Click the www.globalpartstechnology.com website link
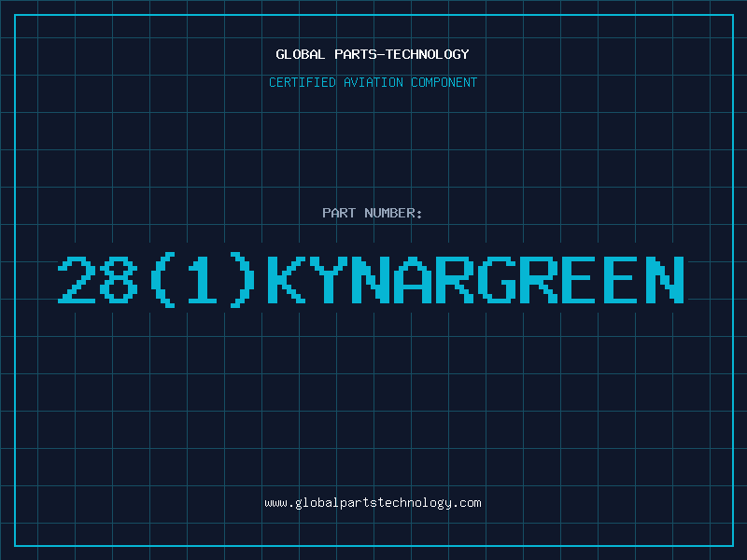The image size is (747, 560). [373, 503]
